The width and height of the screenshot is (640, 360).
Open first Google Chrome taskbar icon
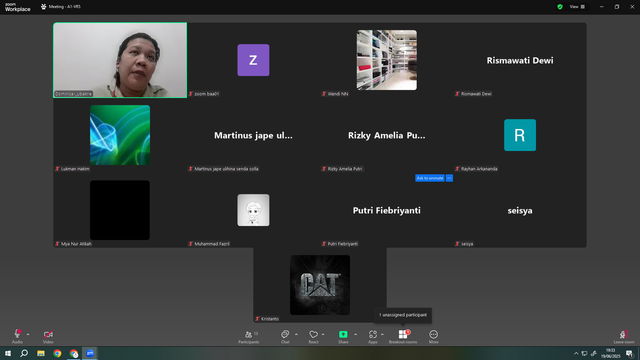57,353
